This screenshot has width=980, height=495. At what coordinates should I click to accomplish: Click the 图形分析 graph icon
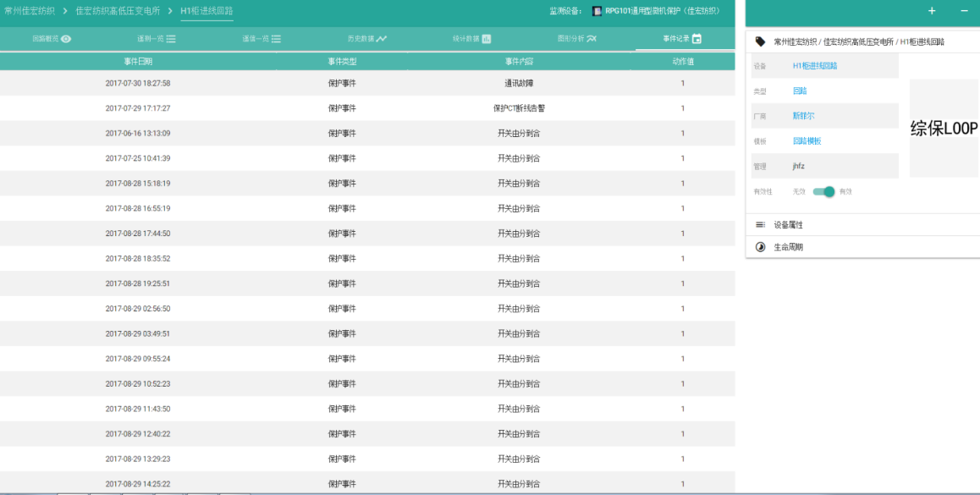[592, 39]
